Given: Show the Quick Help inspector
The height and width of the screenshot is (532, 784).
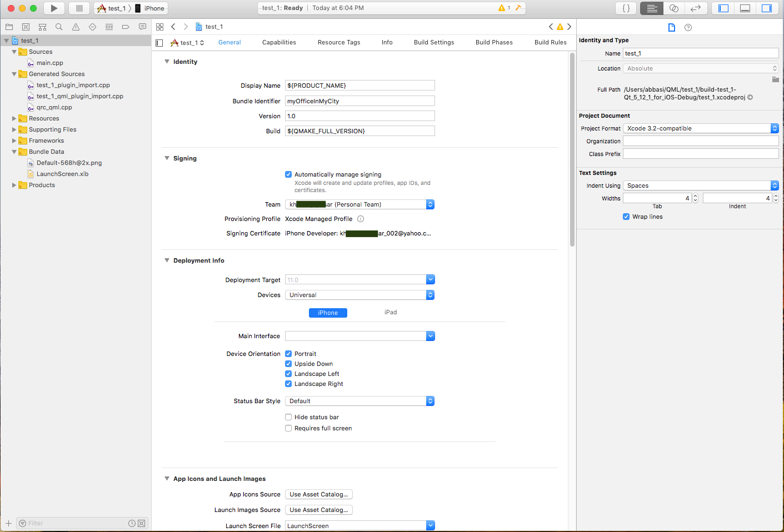Looking at the screenshot, I should [x=688, y=27].
